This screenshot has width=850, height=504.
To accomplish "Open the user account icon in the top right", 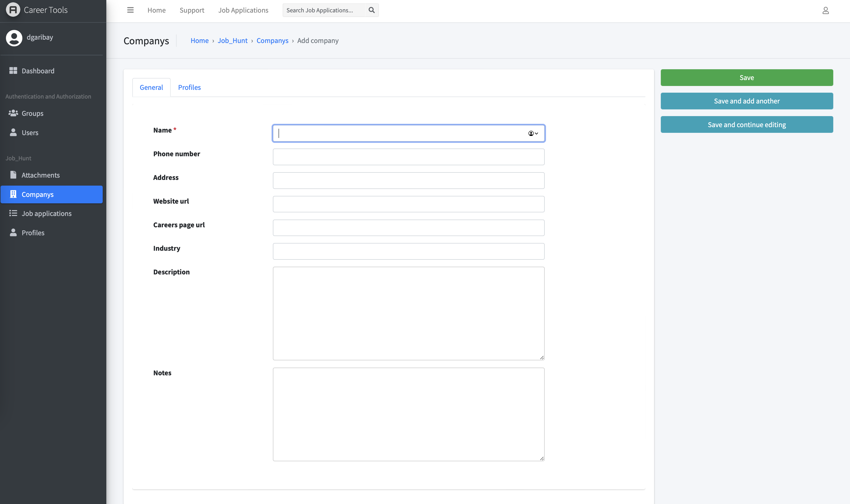I will pyautogui.click(x=826, y=11).
